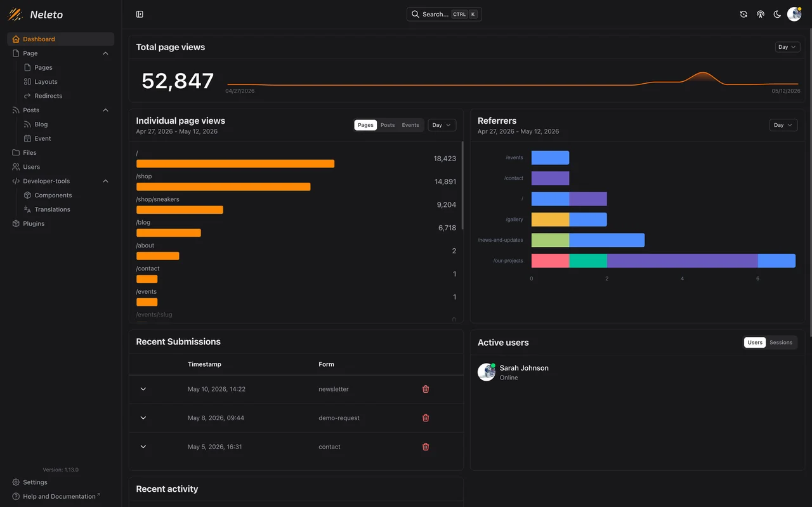Click the pink segment of /our-projects bar
This screenshot has width=812, height=507.
coord(550,261)
